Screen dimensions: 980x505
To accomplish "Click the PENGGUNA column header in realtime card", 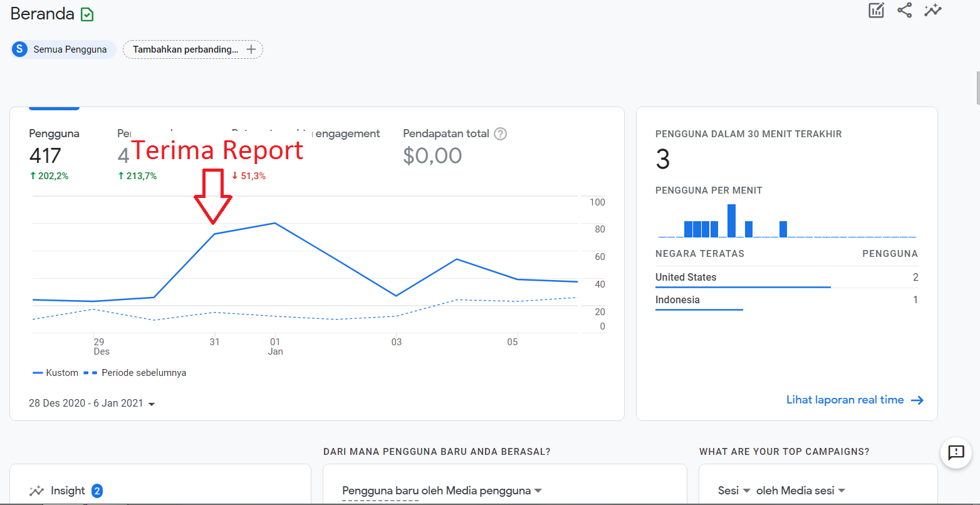I will (x=890, y=254).
